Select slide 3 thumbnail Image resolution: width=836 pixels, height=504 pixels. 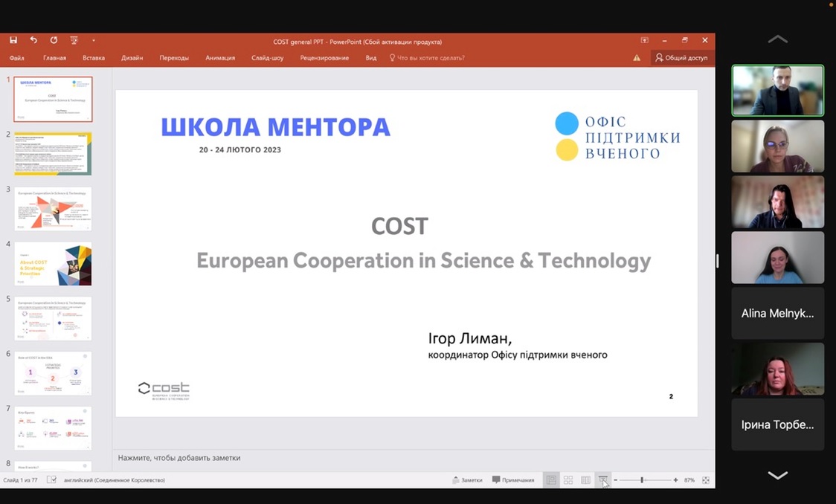pos(53,209)
